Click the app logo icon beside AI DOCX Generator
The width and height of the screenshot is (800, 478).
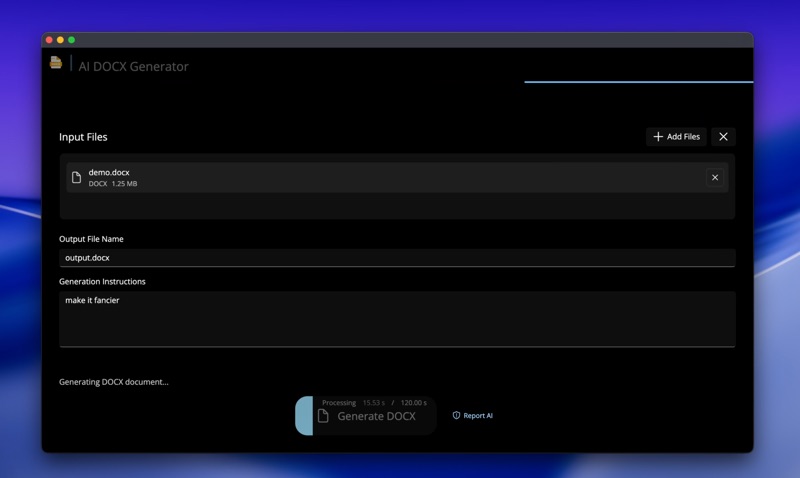coord(56,62)
